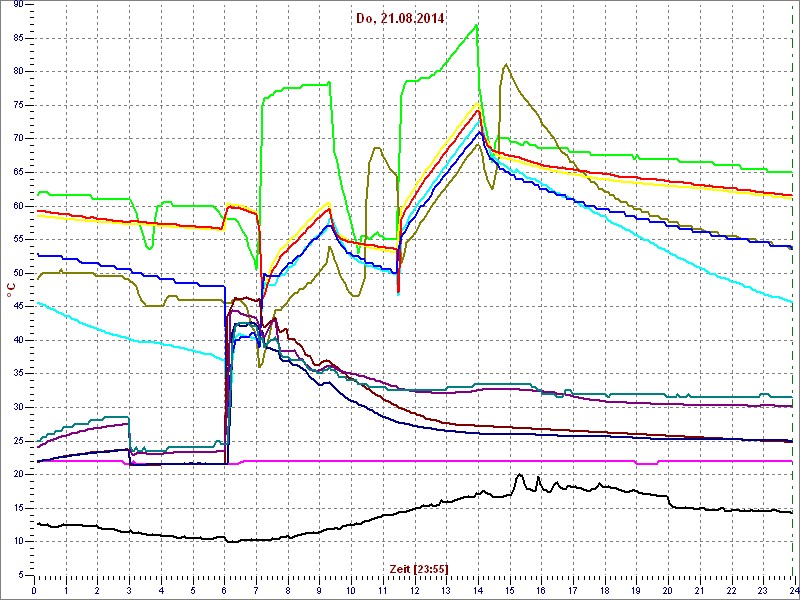This screenshot has height=600, width=800.
Task: Click the bright green curve's highest peak
Action: (477, 25)
